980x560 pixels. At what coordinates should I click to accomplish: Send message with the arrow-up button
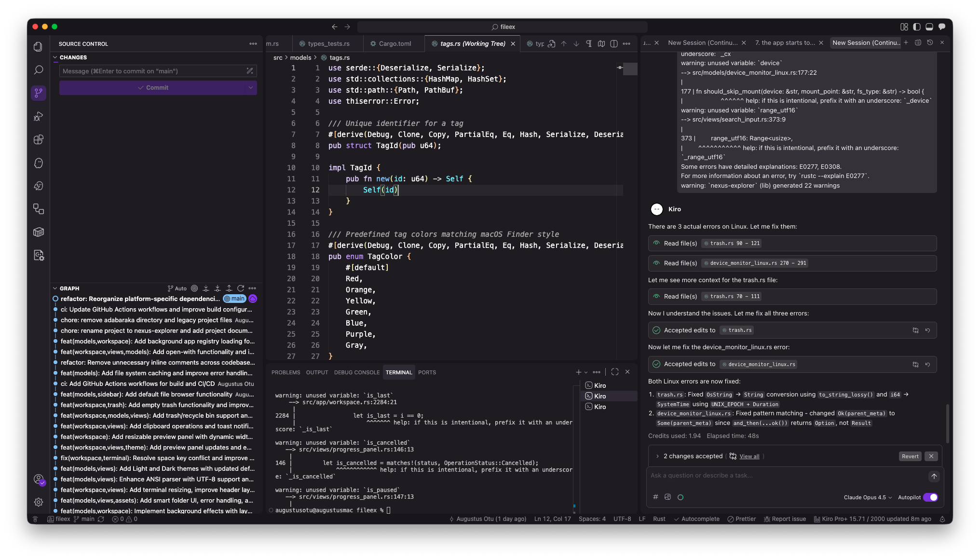click(x=934, y=476)
